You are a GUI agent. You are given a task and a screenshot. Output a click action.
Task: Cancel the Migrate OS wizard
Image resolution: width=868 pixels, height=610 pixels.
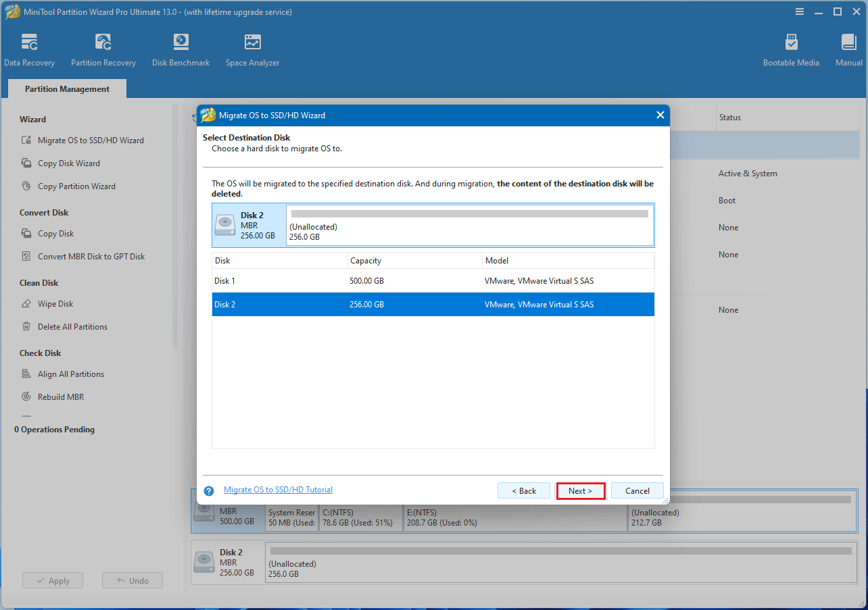tap(636, 490)
